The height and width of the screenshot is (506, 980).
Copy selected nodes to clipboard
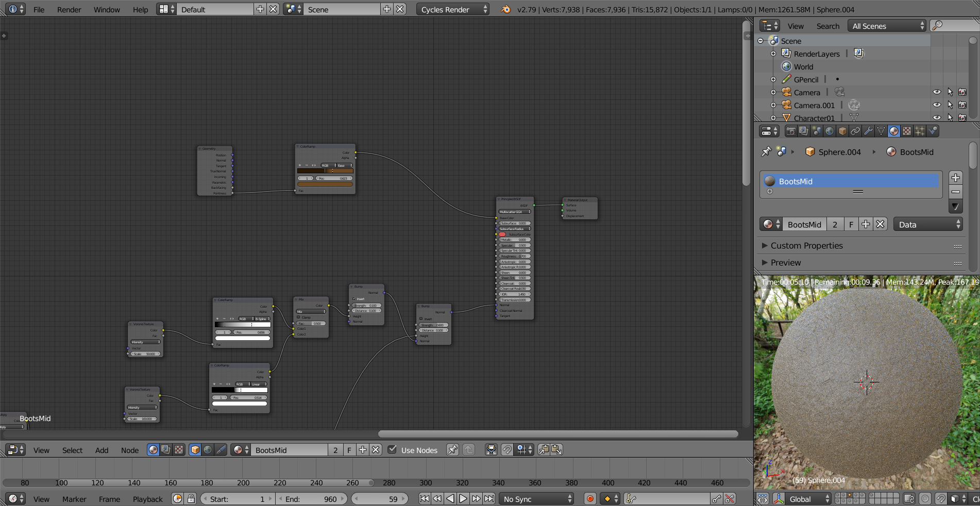click(x=544, y=450)
